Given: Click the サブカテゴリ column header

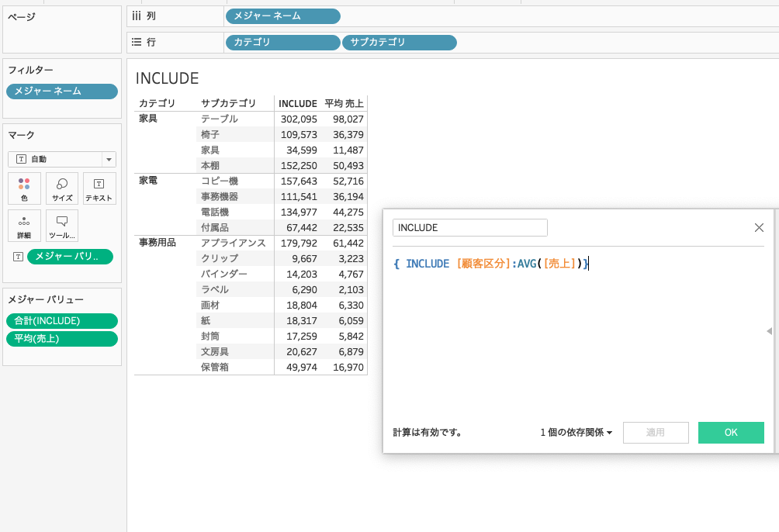Looking at the screenshot, I should [229, 103].
